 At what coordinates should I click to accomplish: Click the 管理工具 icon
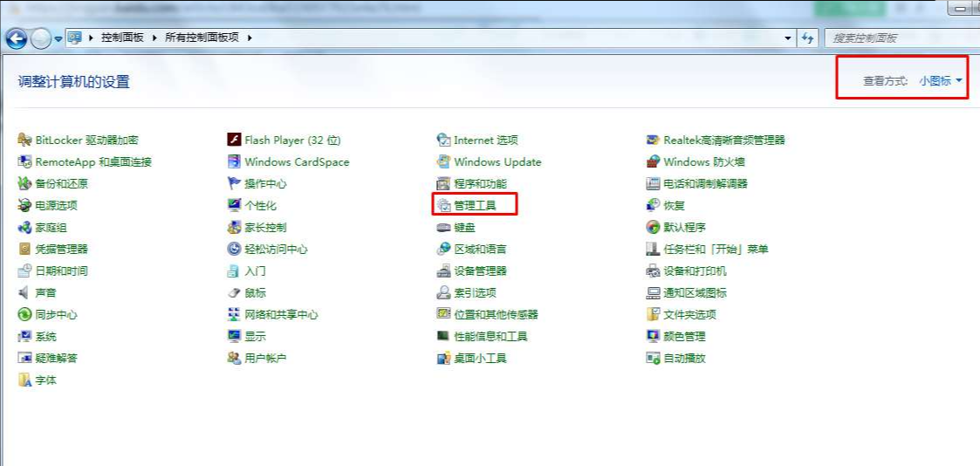coord(444,206)
